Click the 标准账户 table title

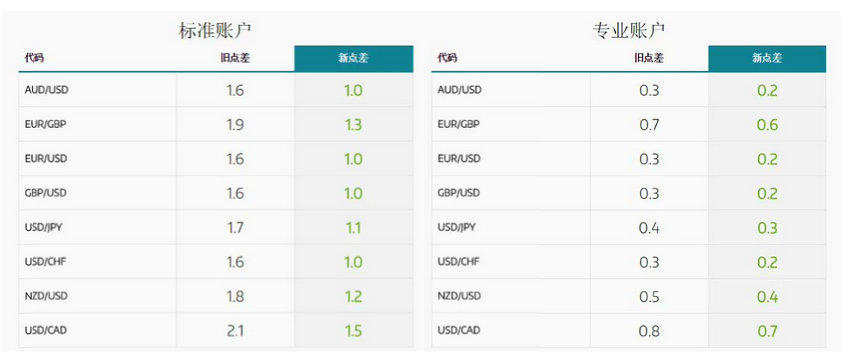tap(215, 30)
